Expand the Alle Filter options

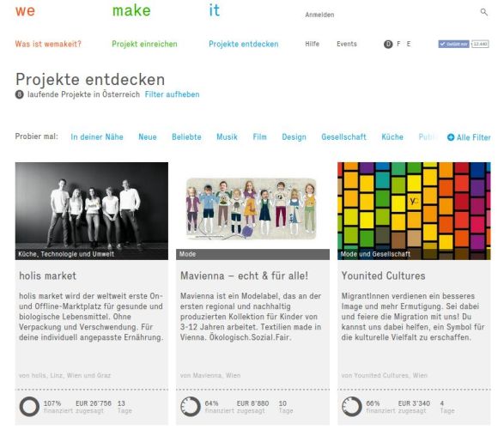click(x=469, y=137)
